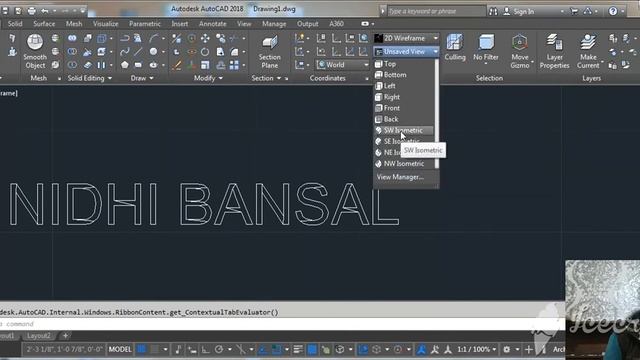The width and height of the screenshot is (640, 360).
Task: Click the Back view entry
Action: (403, 119)
